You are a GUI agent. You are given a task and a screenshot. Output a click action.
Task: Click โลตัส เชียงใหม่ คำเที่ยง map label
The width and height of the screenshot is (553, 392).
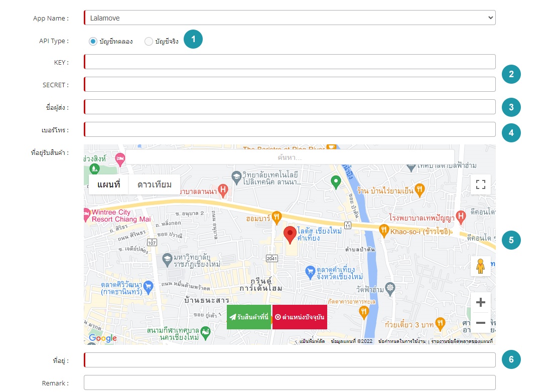coord(319,234)
